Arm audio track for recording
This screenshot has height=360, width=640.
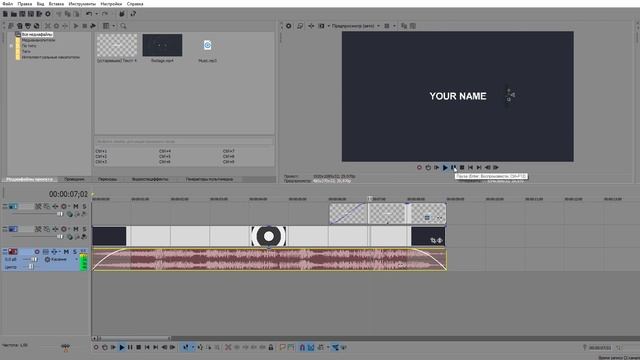pos(37,252)
